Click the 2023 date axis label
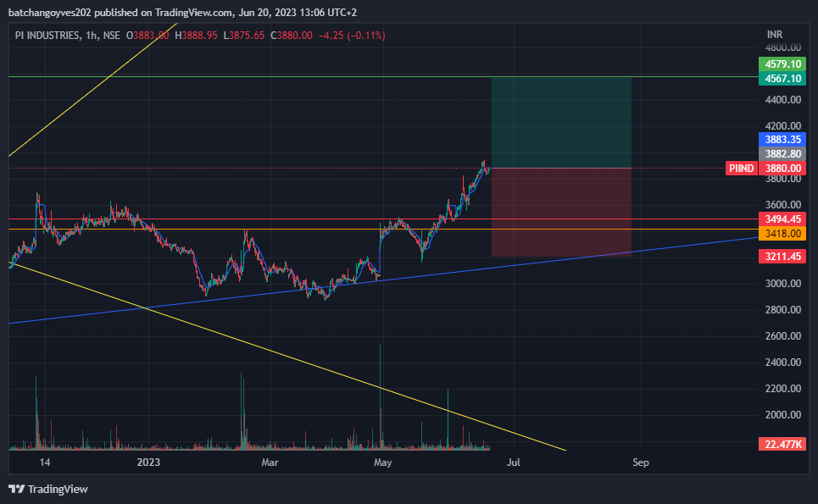Viewport: 818px width, 504px height. point(148,462)
